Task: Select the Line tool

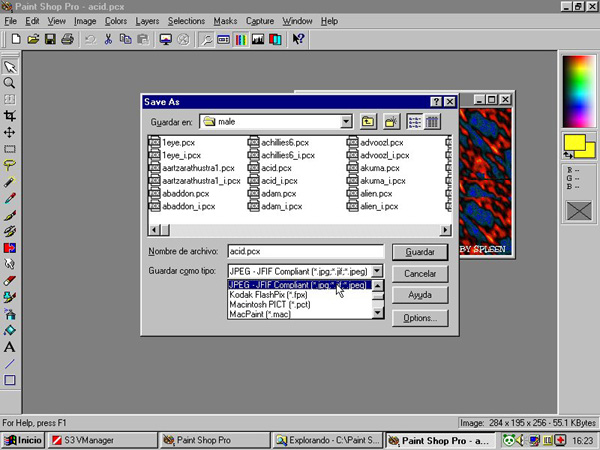Action: click(10, 363)
